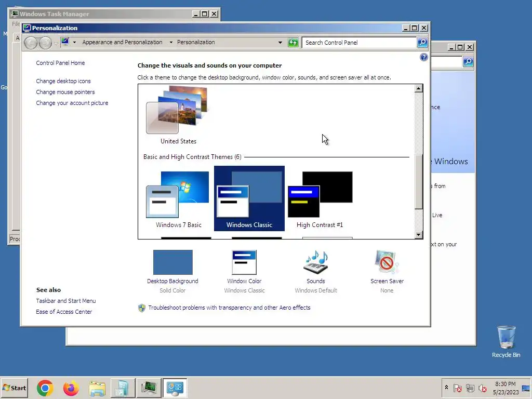Image resolution: width=532 pixels, height=399 pixels.
Task: Click the Screen Saver text link
Action: click(x=387, y=281)
